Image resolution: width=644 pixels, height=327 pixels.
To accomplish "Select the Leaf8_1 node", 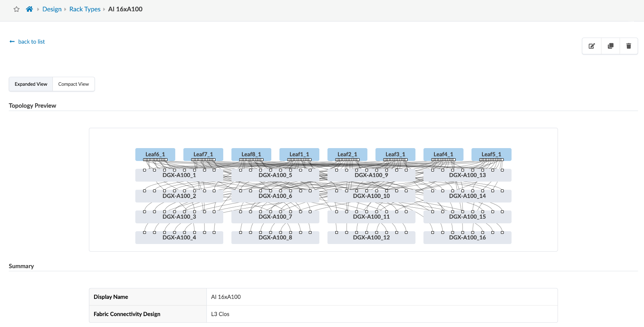I will 251,154.
